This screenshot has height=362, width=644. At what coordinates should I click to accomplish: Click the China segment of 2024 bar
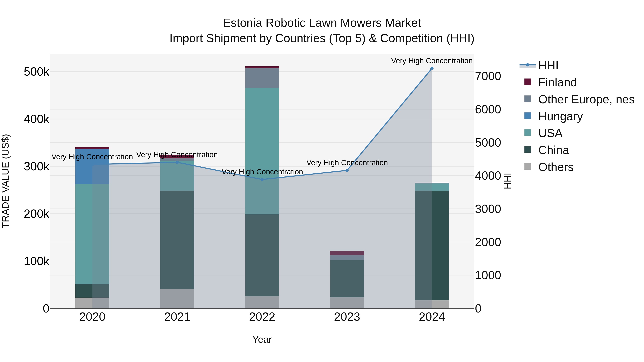[x=432, y=246]
